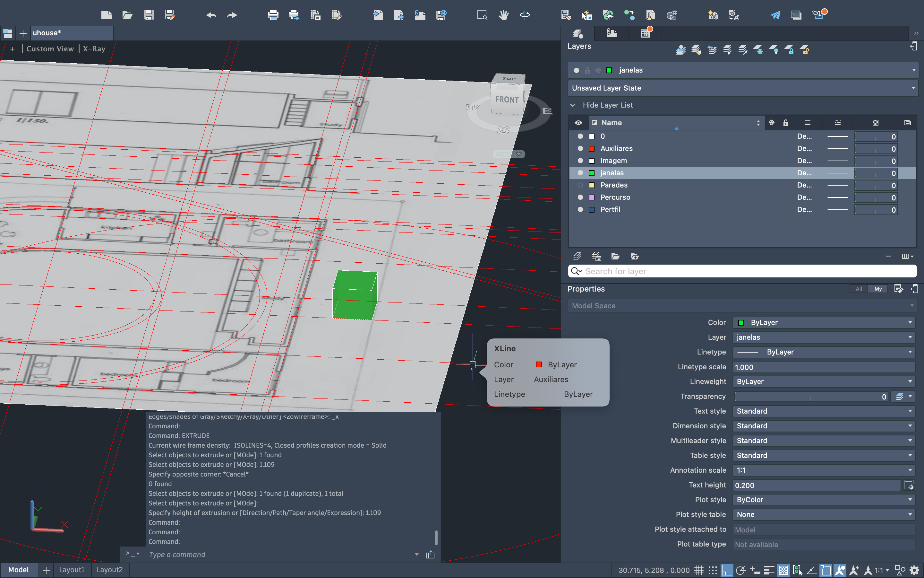Image resolution: width=924 pixels, height=578 pixels.
Task: Sort layers by Name column header
Action: coord(676,123)
